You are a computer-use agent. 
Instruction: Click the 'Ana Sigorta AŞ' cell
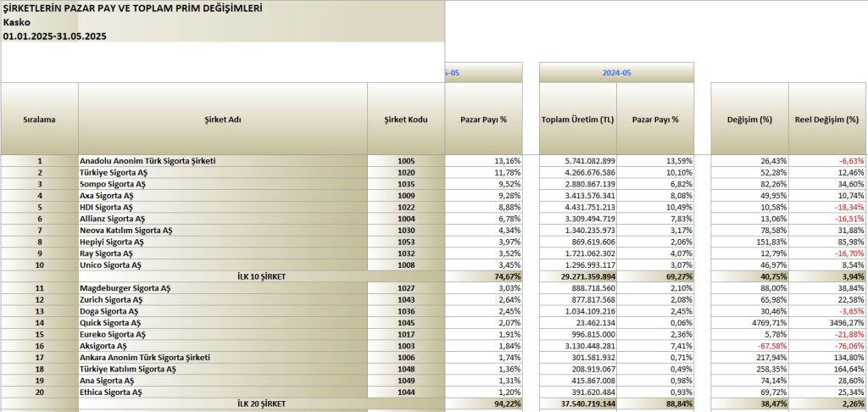click(223, 381)
